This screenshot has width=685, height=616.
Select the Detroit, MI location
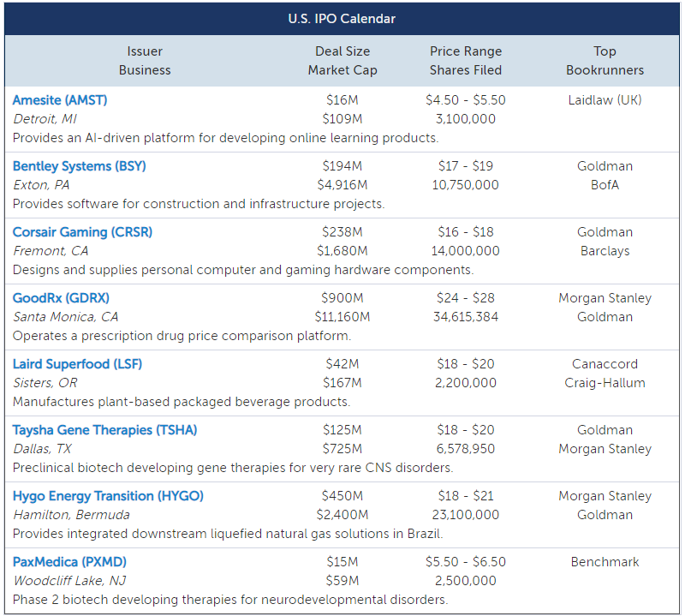point(45,119)
